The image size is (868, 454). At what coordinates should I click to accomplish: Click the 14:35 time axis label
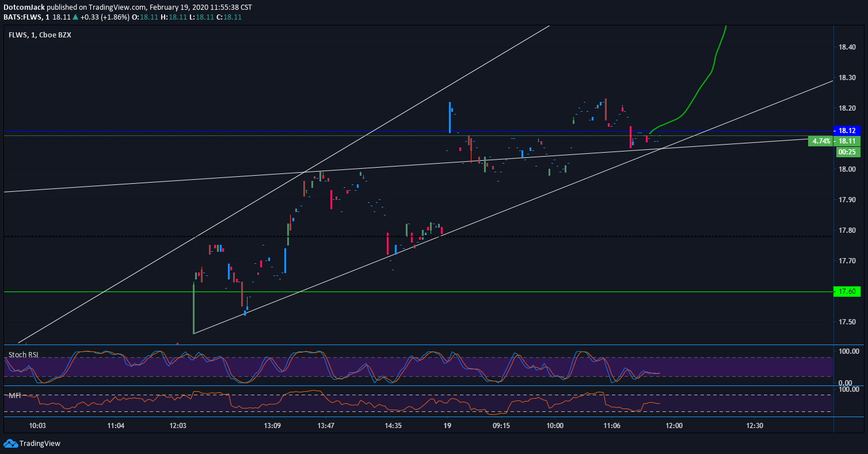(393, 426)
